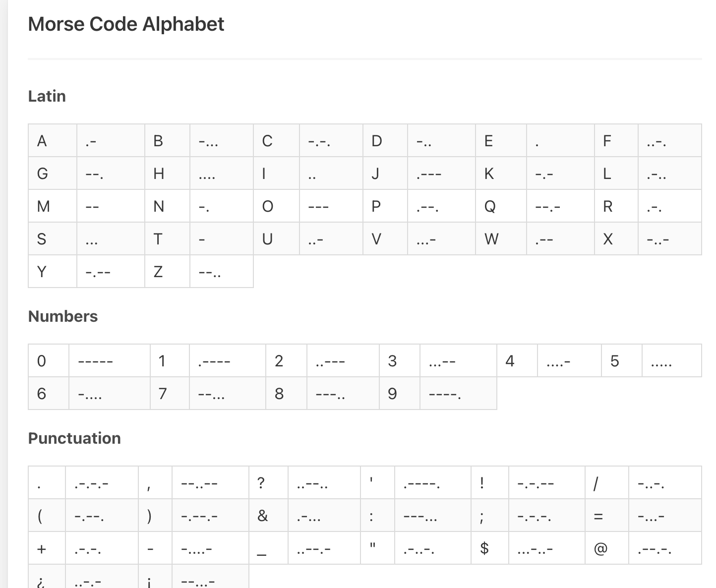Click the letter E cell in Latin table
Screen dimensions: 716x588
501,141
